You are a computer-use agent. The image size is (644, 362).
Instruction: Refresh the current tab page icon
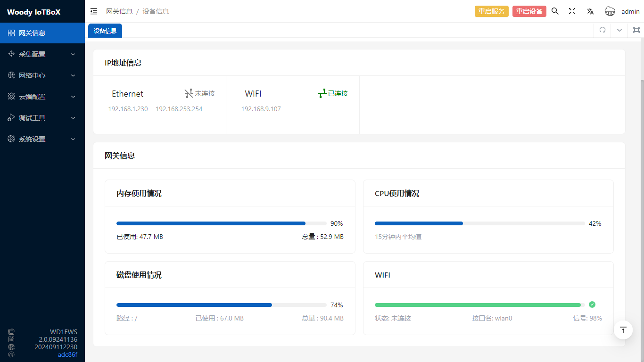tap(602, 30)
